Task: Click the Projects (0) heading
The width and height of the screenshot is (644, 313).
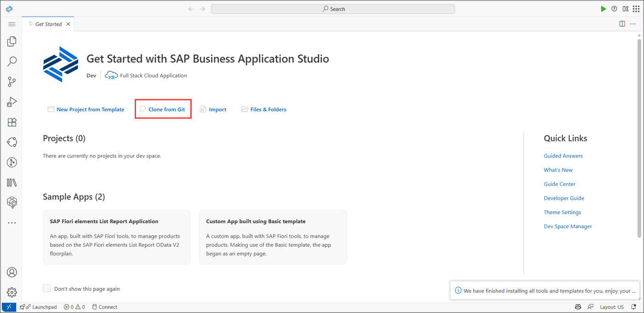Action: (x=64, y=138)
